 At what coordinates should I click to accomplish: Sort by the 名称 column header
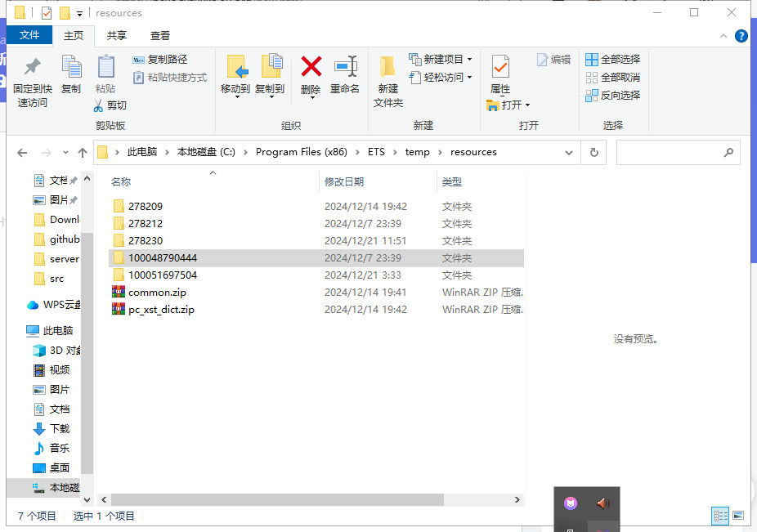[x=121, y=182]
